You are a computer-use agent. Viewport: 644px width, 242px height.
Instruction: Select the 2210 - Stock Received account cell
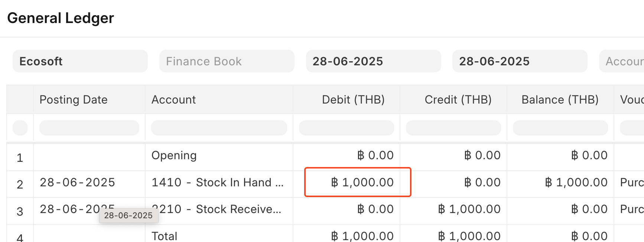(x=219, y=209)
